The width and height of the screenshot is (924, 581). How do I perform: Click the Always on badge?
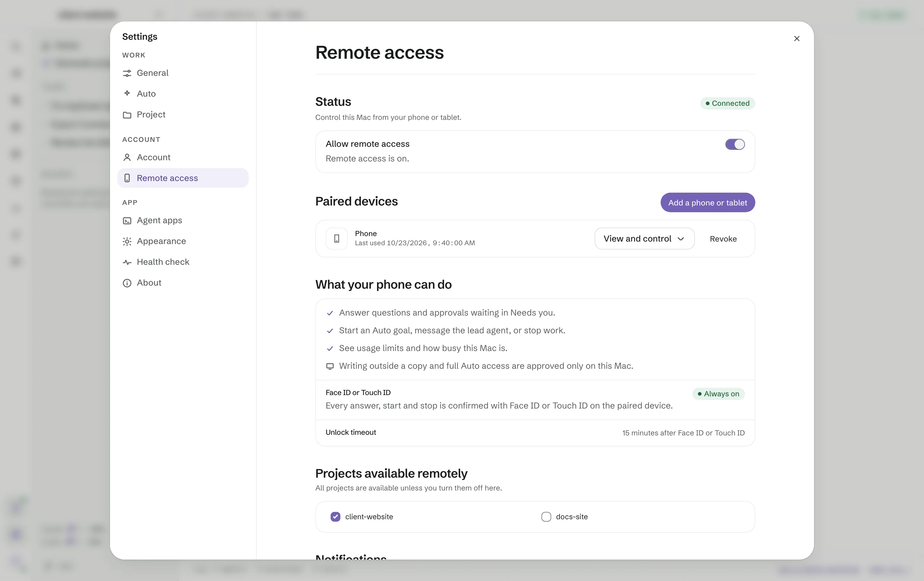[718, 394]
